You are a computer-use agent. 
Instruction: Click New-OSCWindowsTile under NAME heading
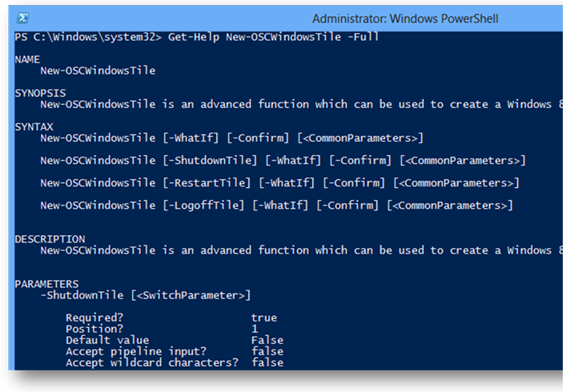pyautogui.click(x=98, y=70)
